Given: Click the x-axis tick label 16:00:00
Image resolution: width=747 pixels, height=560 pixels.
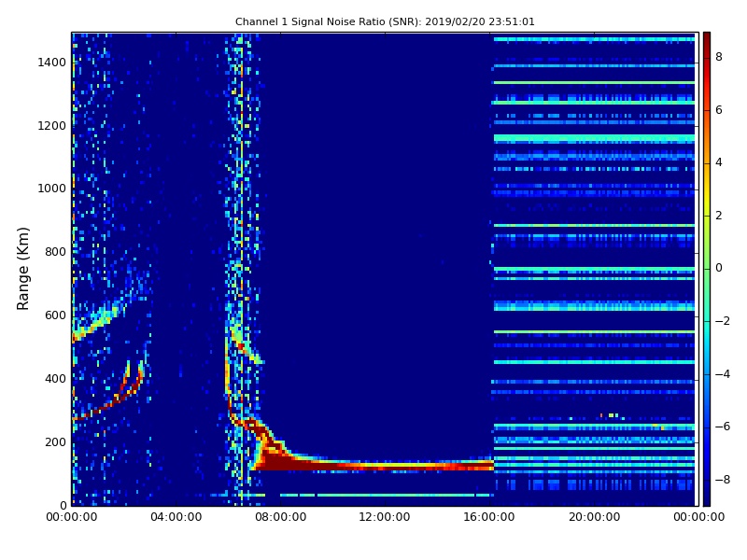Looking at the screenshot, I should [489, 517].
